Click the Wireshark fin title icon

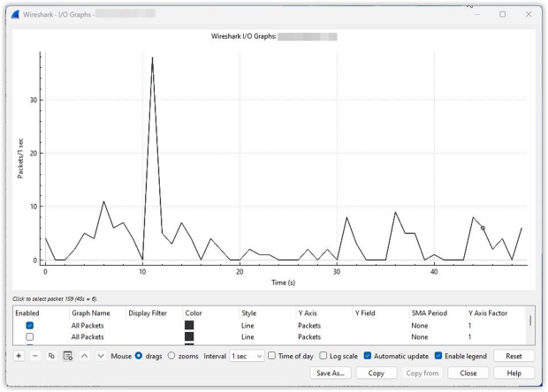pyautogui.click(x=15, y=14)
